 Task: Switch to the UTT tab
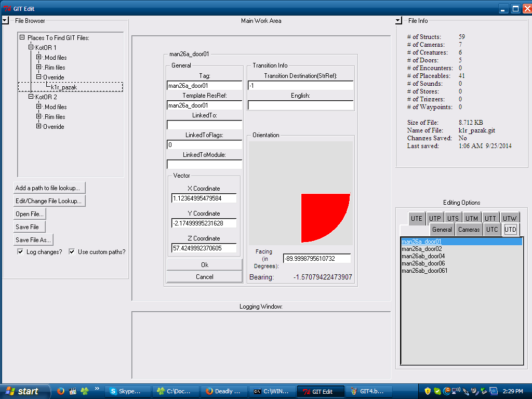pos(490,219)
